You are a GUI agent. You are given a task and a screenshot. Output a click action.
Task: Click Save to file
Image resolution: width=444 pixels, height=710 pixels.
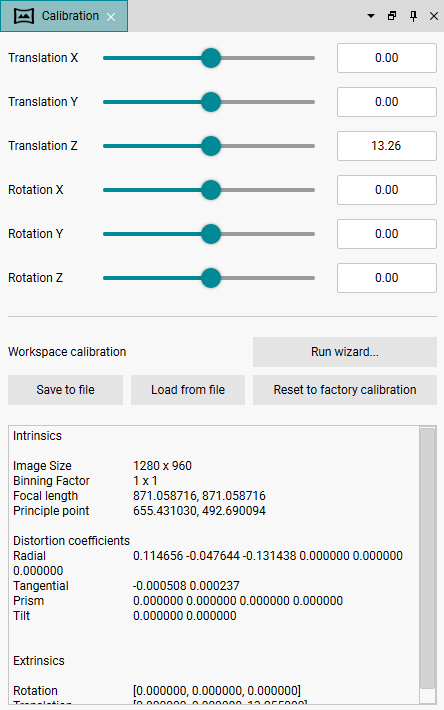(x=65, y=390)
